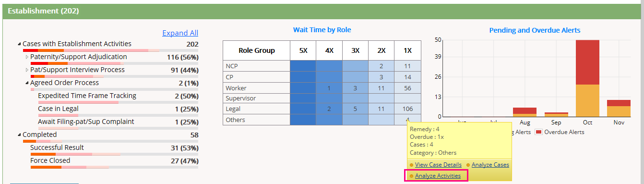
Task: Select the Legal 1X cell showing 106
Action: point(407,109)
